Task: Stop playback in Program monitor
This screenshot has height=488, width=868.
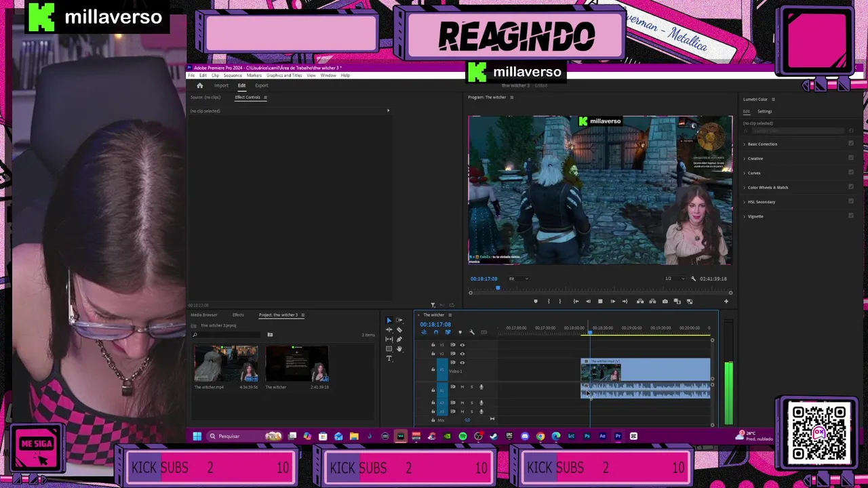Action: [600, 301]
